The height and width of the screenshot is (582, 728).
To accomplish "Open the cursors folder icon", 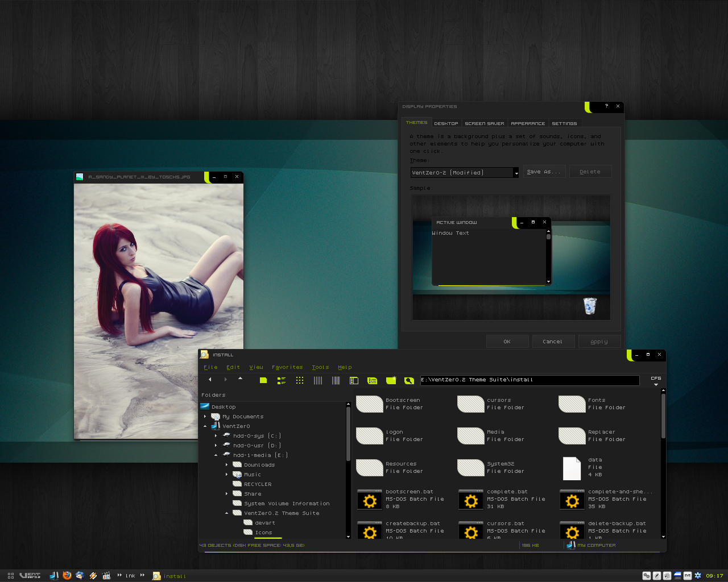I will tap(470, 404).
